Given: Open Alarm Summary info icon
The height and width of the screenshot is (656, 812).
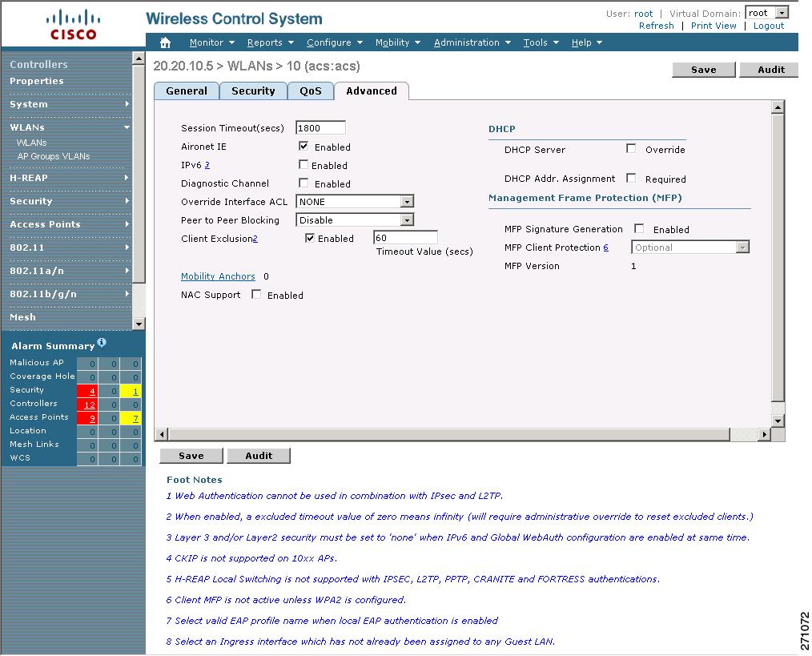Looking at the screenshot, I should [x=102, y=342].
